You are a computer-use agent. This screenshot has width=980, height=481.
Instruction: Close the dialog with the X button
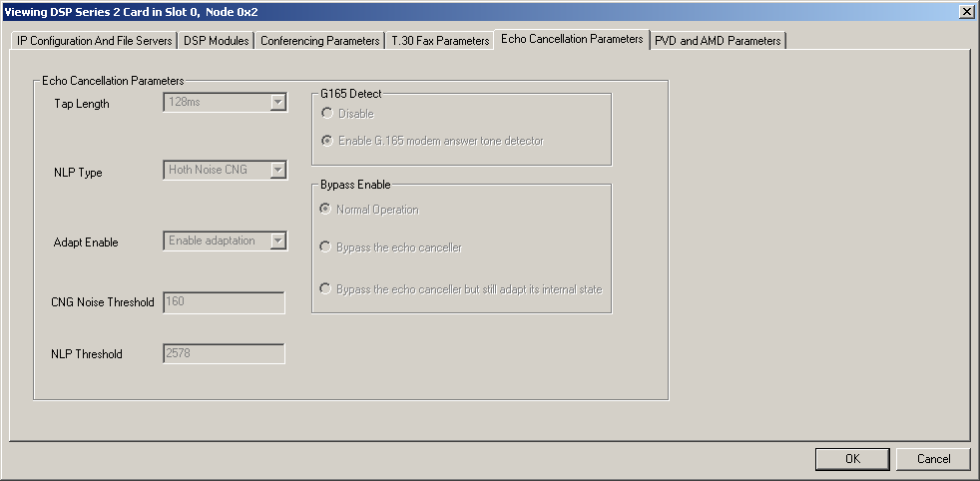[966, 11]
